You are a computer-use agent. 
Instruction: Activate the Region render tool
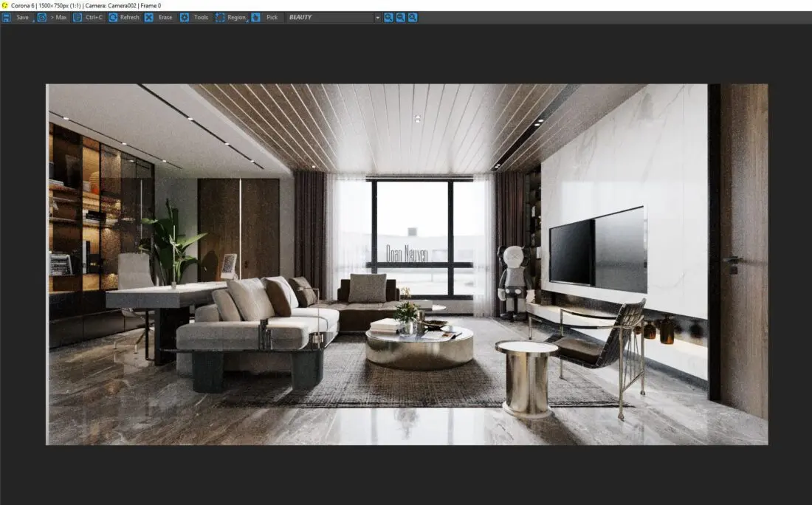coord(230,17)
